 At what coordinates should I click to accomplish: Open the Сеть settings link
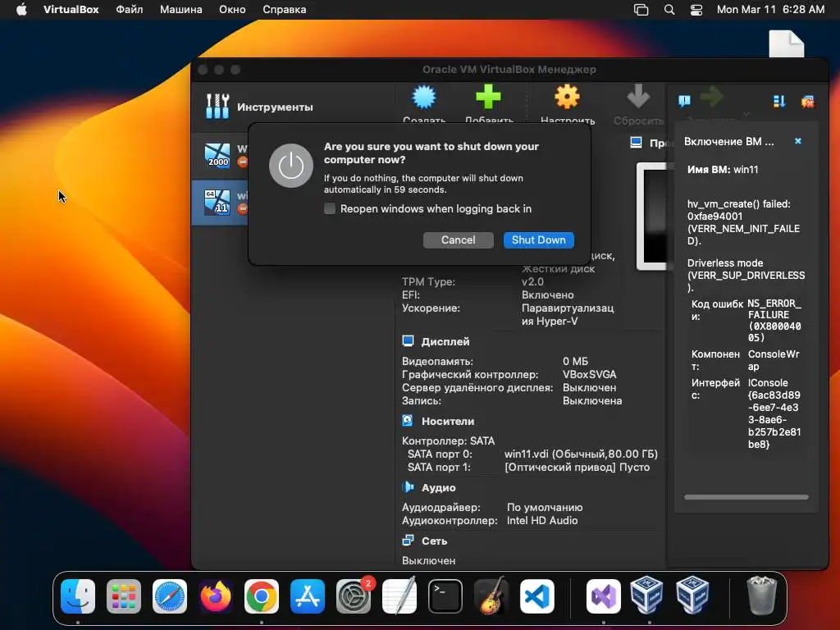click(434, 541)
